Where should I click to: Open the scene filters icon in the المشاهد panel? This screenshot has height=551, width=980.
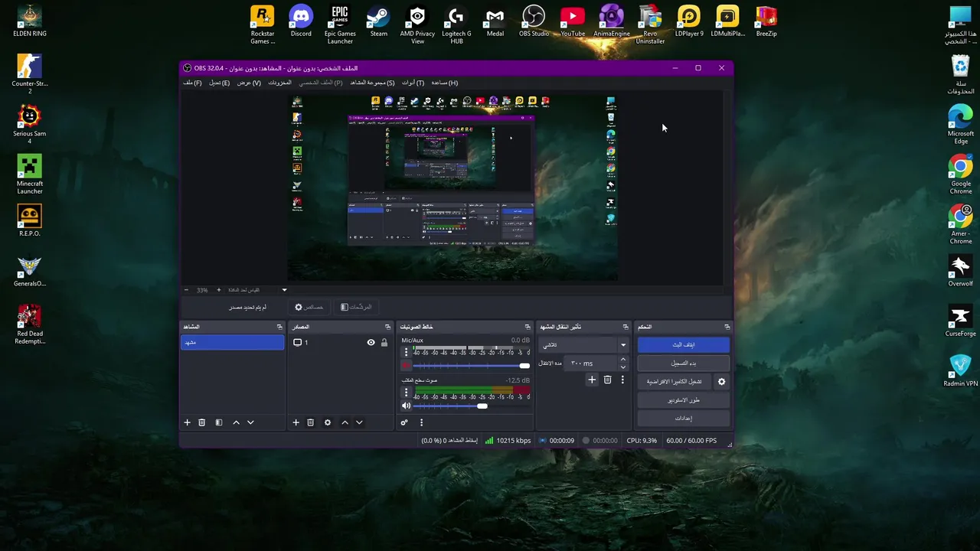tap(219, 422)
